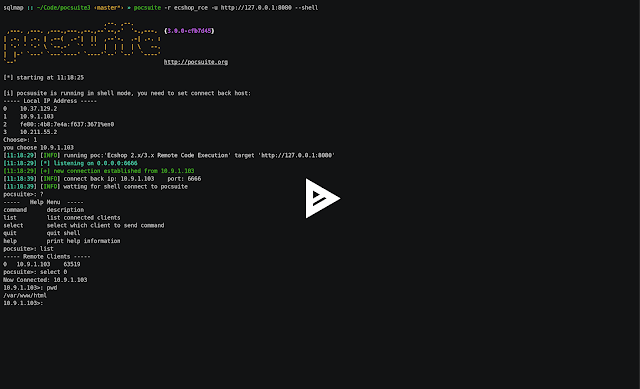The width and height of the screenshot is (640, 389).
Task: Click the 'pwd' command line
Action: tap(30, 287)
